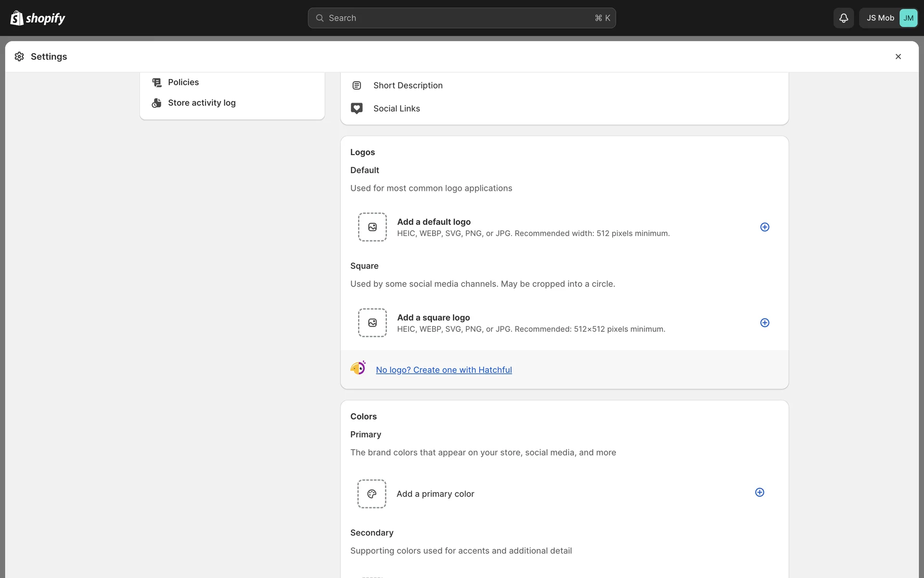Select the Social Links row

[x=396, y=108]
